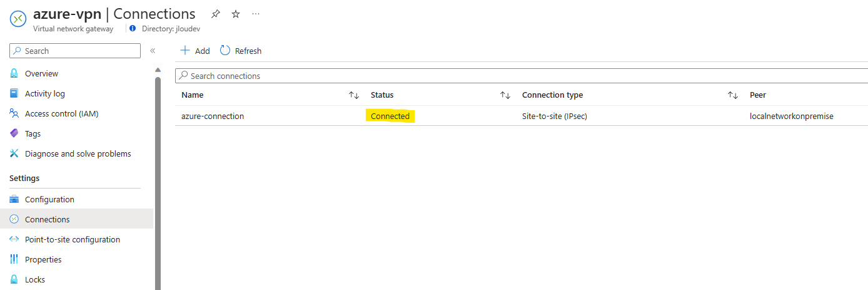Click the localnetworkonpremise peer cell
Viewport: 868px width, 290px height.
click(x=792, y=116)
